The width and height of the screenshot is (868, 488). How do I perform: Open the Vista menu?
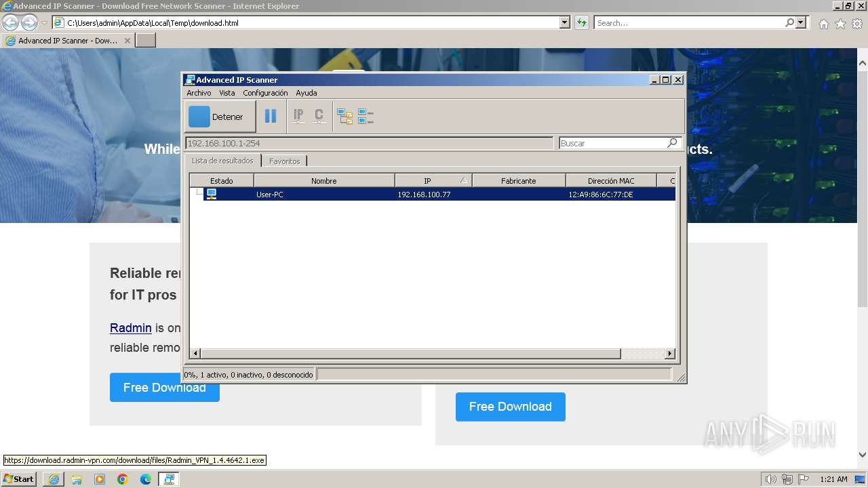click(x=227, y=93)
